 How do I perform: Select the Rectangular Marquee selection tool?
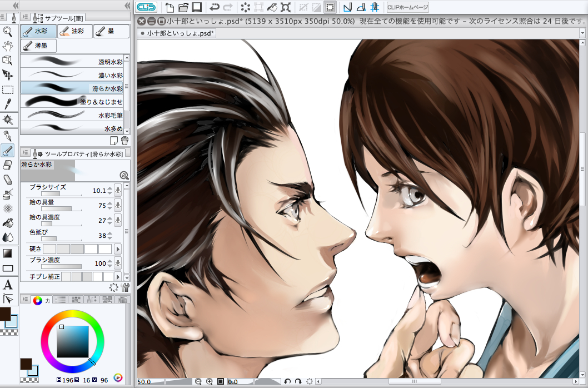coord(7,89)
